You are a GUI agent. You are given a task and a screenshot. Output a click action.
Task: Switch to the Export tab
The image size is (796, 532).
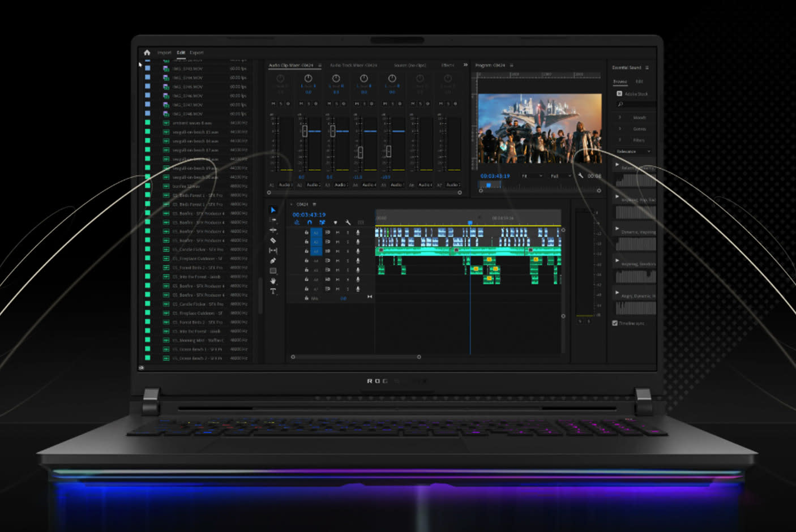[x=196, y=53]
